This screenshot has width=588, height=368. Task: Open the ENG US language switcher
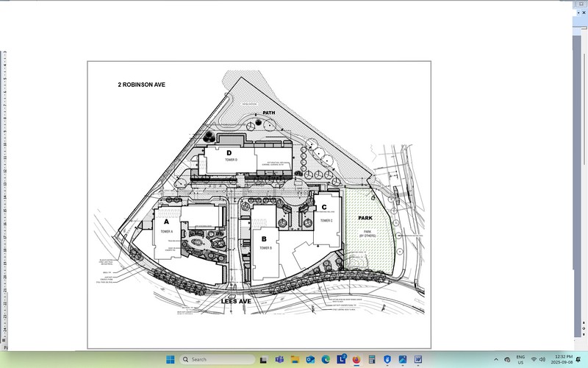(x=520, y=359)
